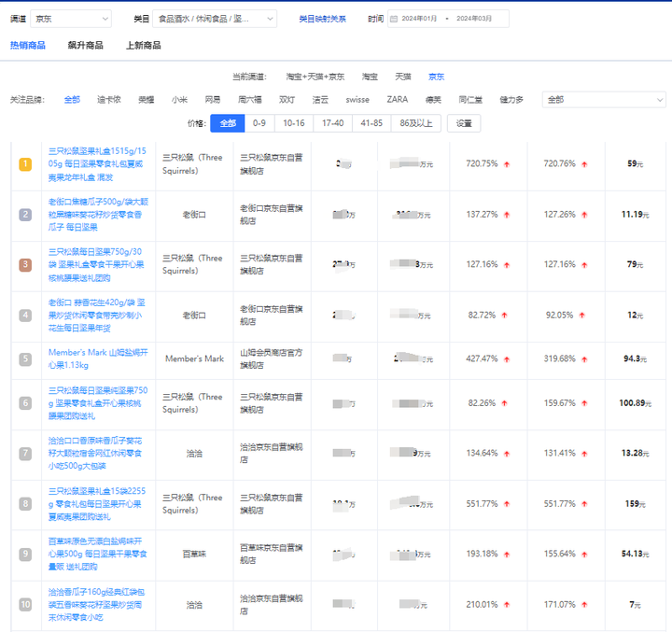Click the bronze rank 3 badge

[25, 264]
